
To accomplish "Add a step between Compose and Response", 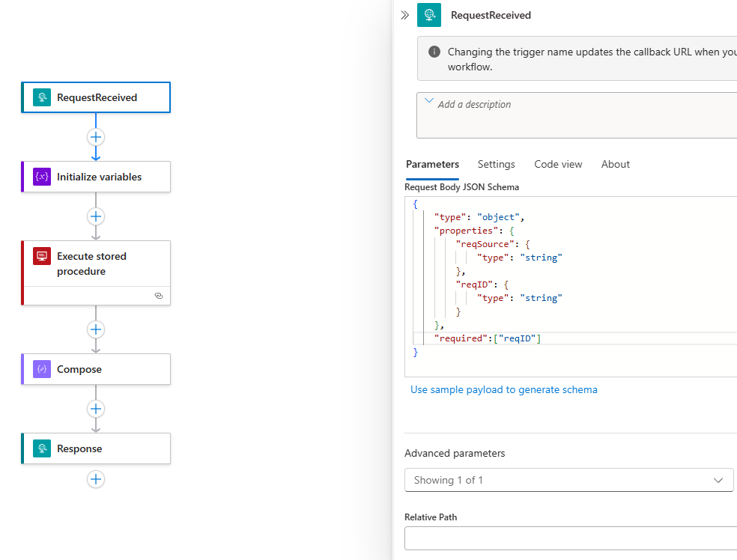I will point(95,409).
